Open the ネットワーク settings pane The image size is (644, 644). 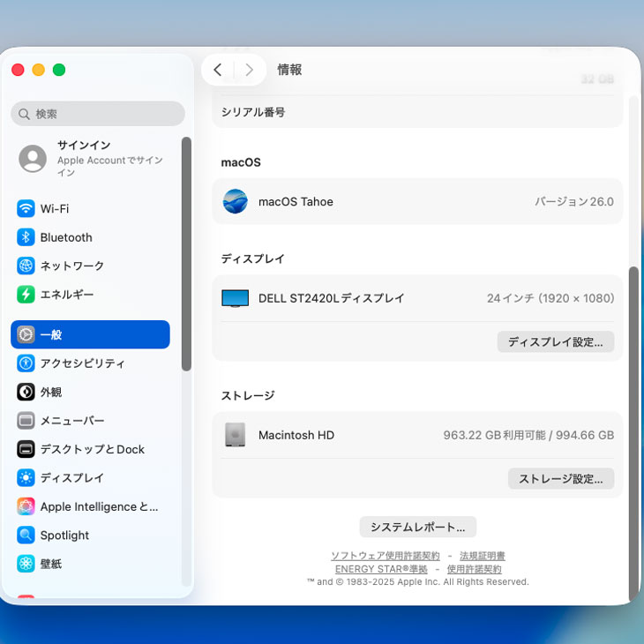point(71,266)
